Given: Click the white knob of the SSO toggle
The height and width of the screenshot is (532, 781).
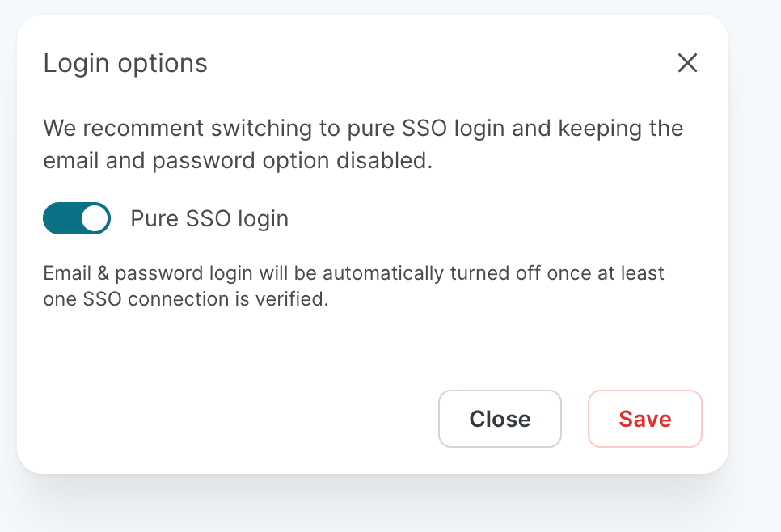Looking at the screenshot, I should click(95, 218).
